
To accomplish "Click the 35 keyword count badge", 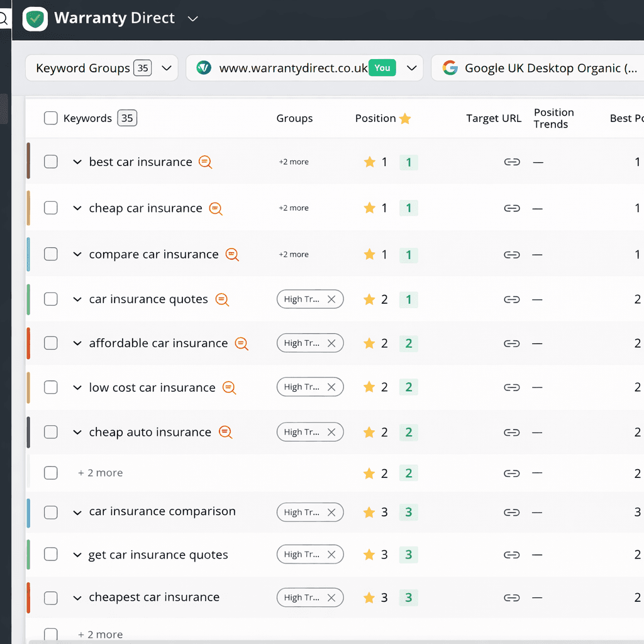I will pyautogui.click(x=127, y=118).
